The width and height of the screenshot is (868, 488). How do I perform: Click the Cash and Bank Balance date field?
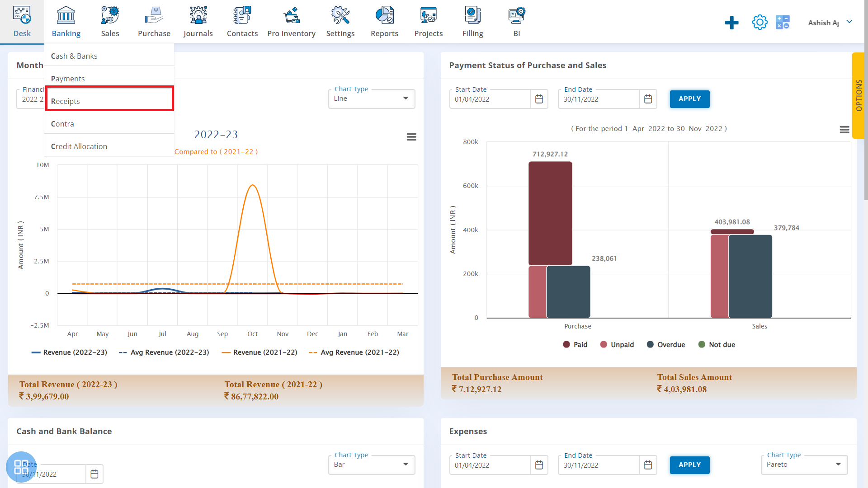tap(51, 474)
